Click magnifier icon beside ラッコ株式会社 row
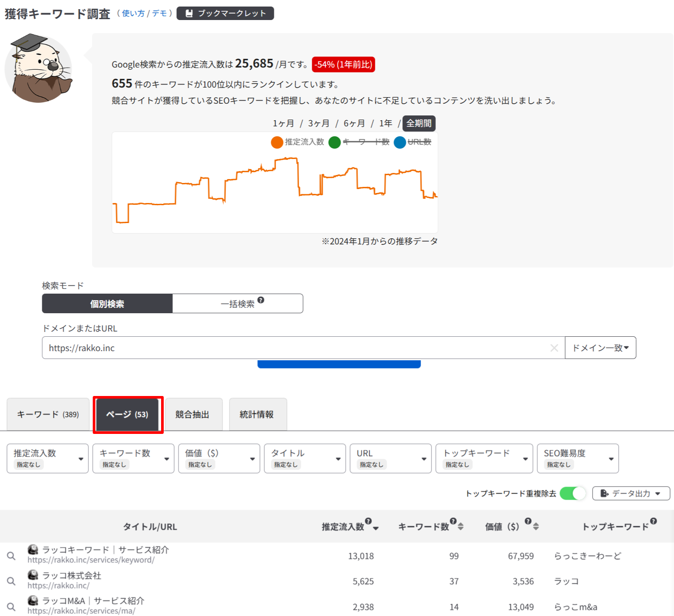Image resolution: width=674 pixels, height=616 pixels. point(11,581)
